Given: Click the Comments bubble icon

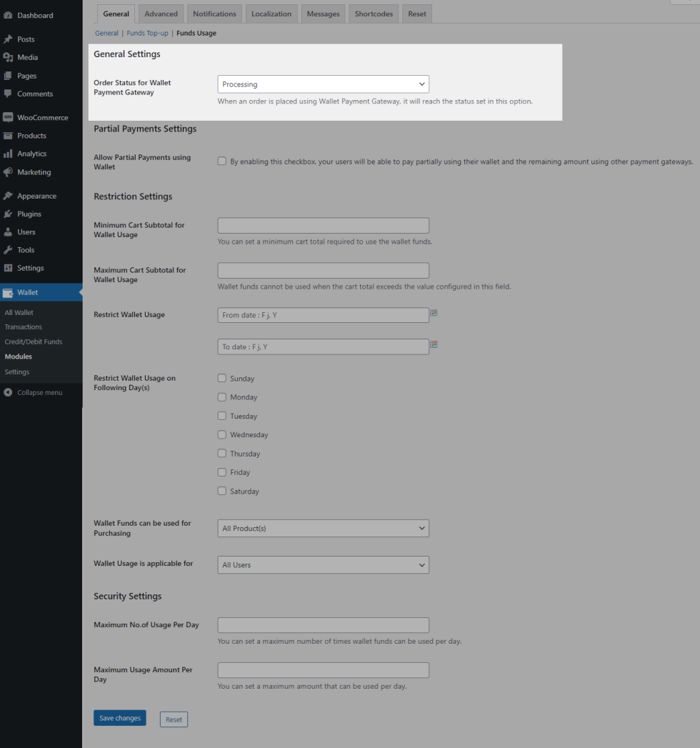Looking at the screenshot, I should (8, 94).
